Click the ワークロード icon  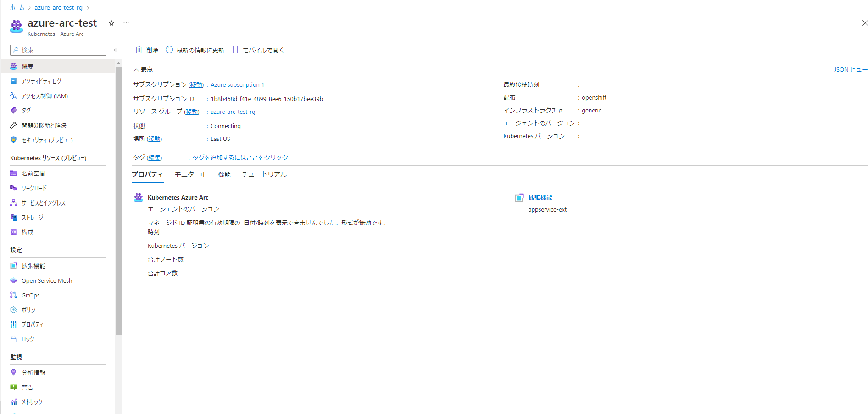point(14,188)
